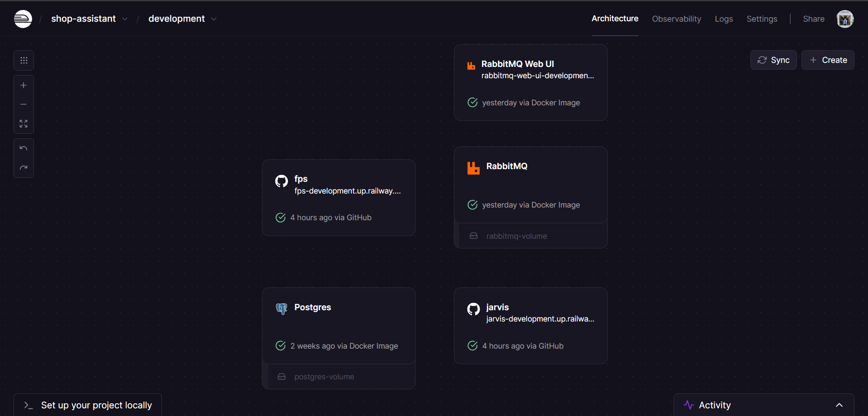Open the Settings tab
Viewport: 868px width, 416px height.
coord(762,19)
